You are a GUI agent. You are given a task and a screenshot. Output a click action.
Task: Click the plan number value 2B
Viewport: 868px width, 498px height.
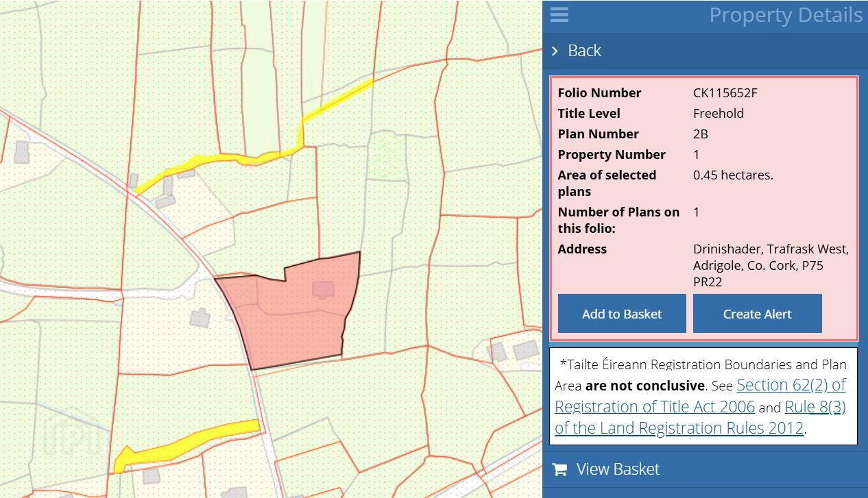(x=701, y=134)
